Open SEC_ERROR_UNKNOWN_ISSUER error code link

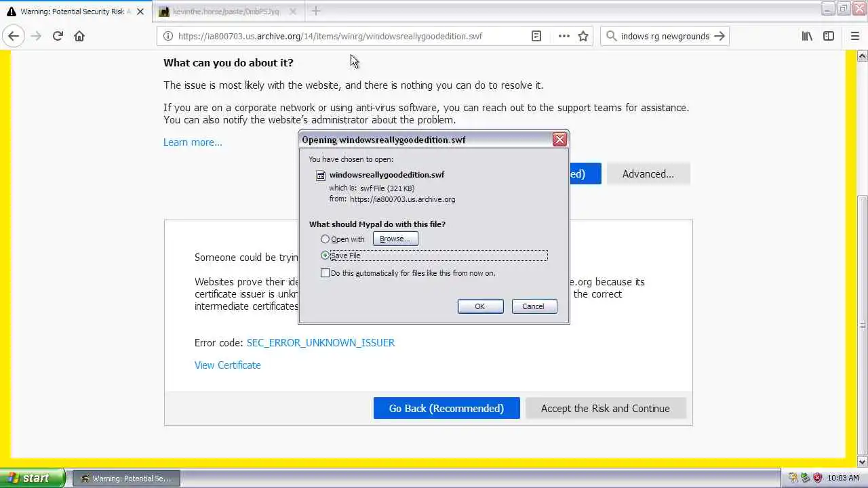pyautogui.click(x=321, y=343)
